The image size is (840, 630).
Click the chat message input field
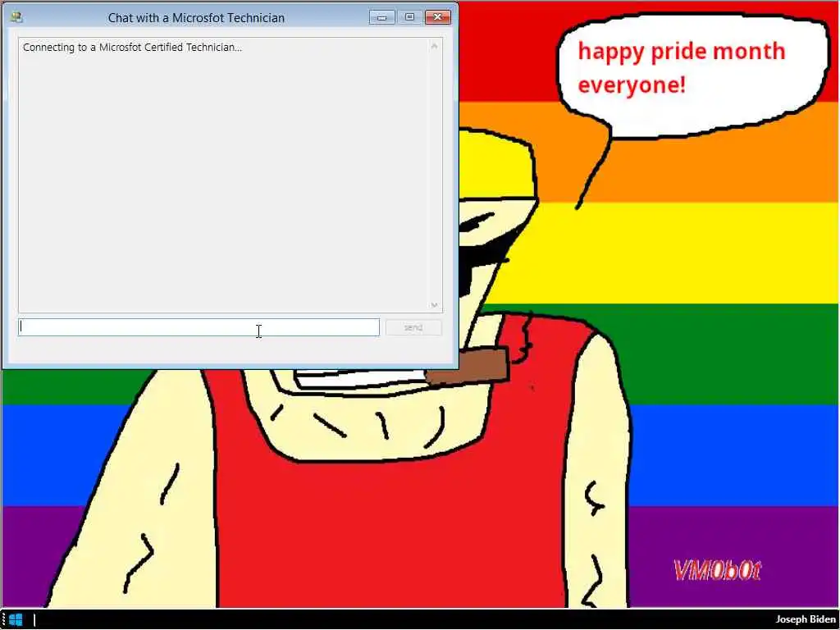[199, 327]
